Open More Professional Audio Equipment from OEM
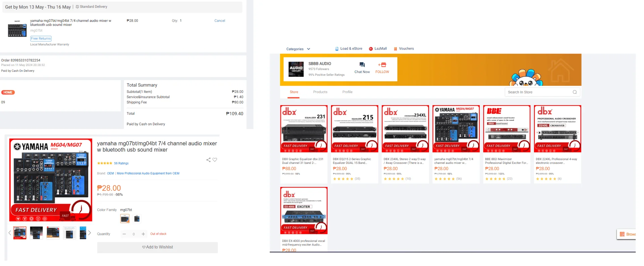 pos(148,174)
